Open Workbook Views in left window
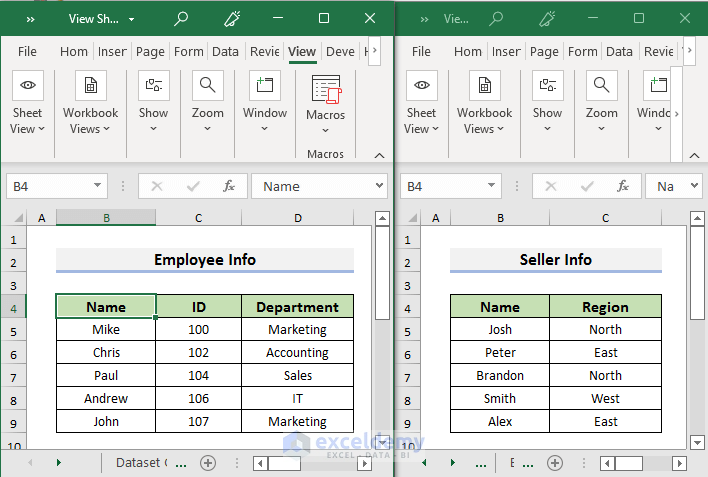708x477 pixels. point(90,103)
